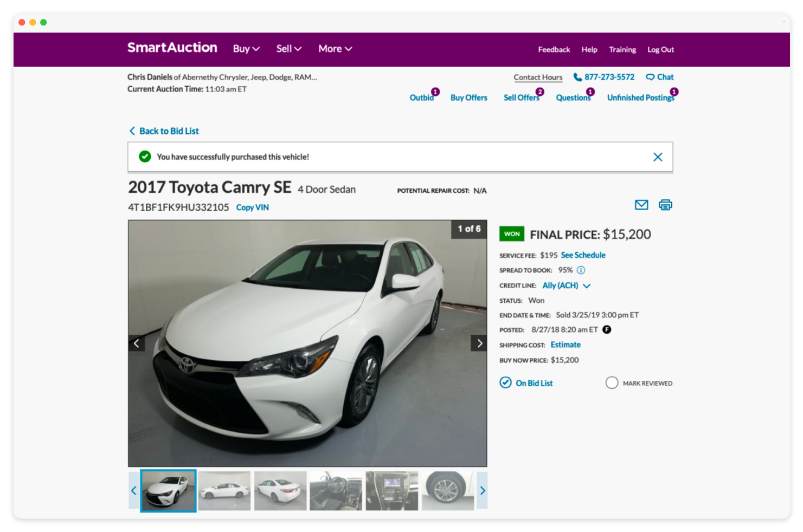803x532 pixels.
Task: Click the green WON status badge
Action: pyautogui.click(x=511, y=234)
